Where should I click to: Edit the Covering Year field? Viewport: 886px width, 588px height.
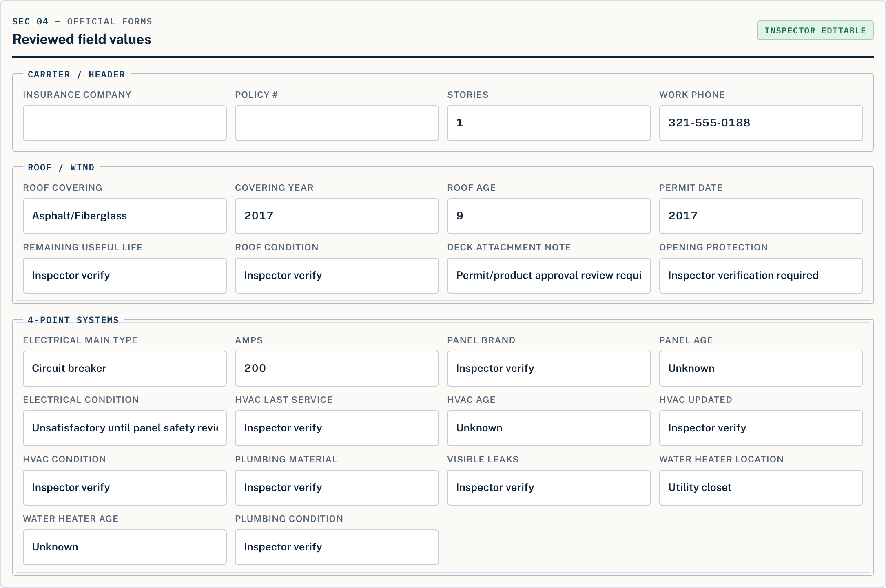point(337,216)
